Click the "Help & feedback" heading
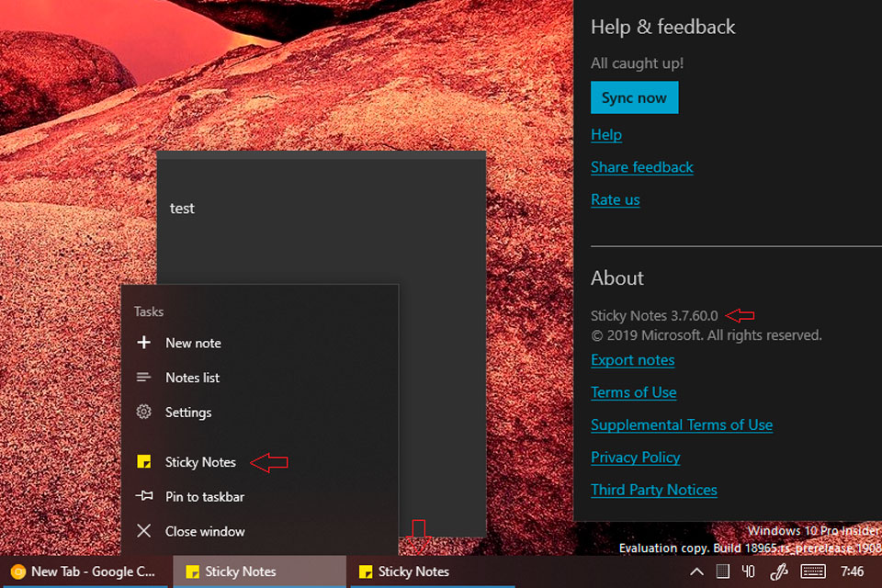This screenshot has width=882, height=588. tap(662, 27)
